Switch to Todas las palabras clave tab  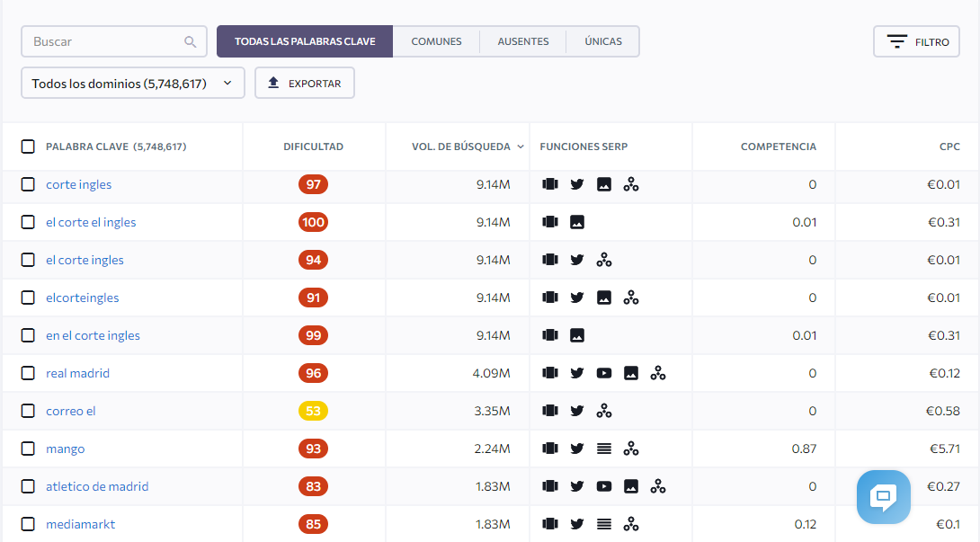[305, 41]
